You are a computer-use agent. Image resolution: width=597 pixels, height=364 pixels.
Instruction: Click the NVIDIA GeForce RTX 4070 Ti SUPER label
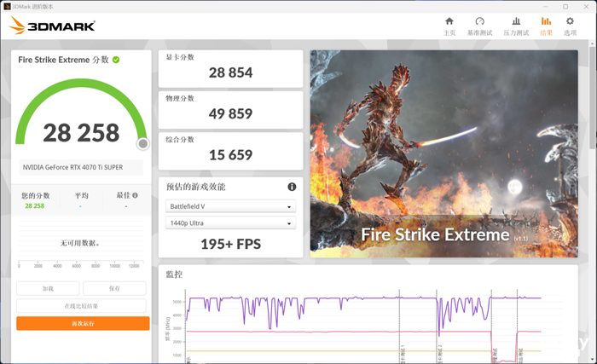[x=72, y=168]
